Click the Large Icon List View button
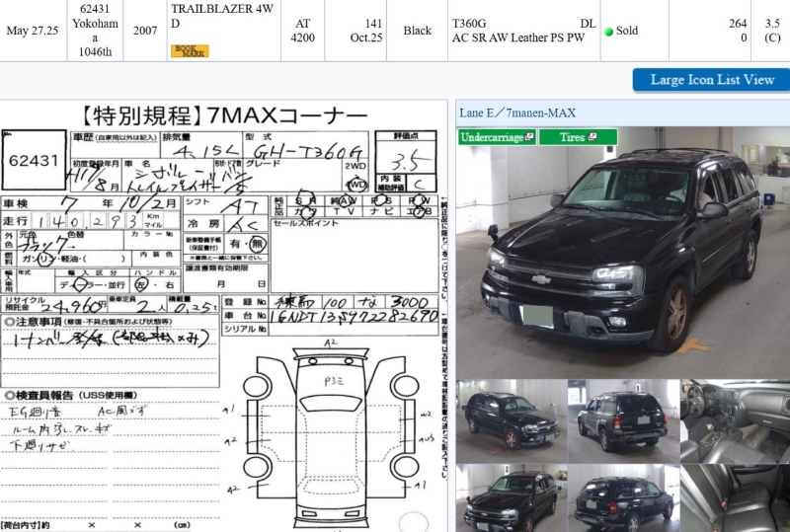The image size is (790, 532). (711, 80)
